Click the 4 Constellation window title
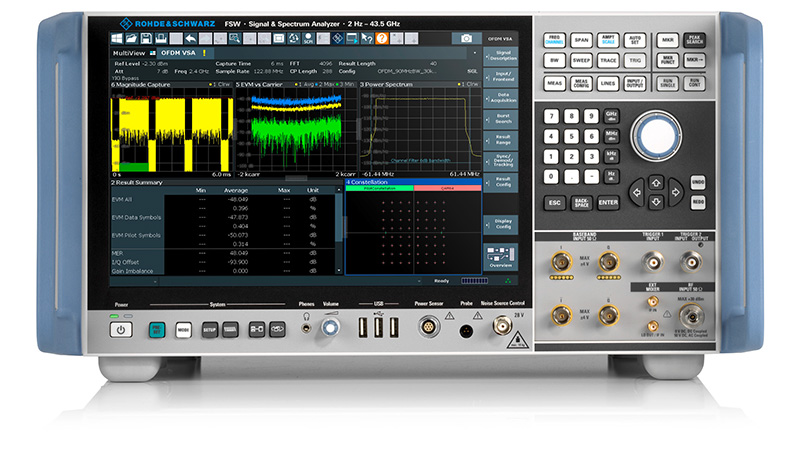This screenshot has width=800, height=460. [372, 183]
